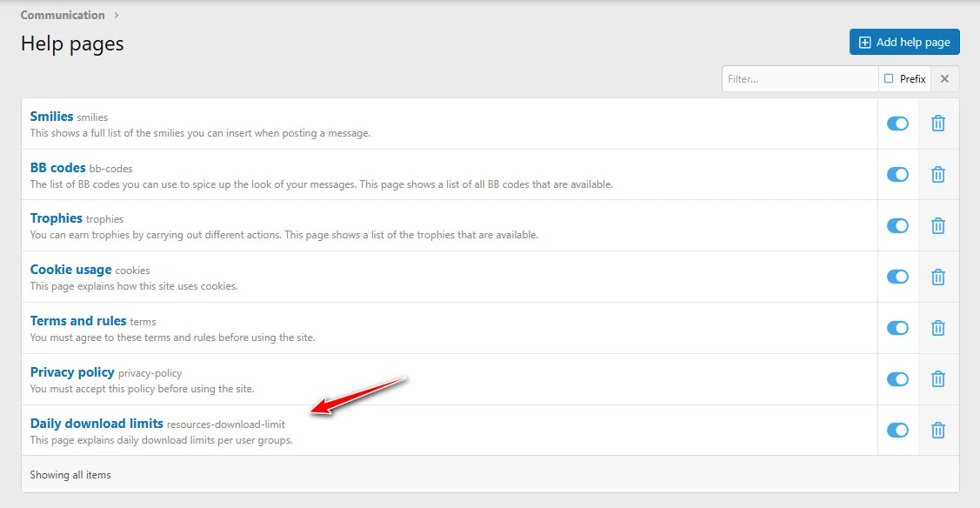Viewport: 980px width, 508px height.
Task: Toggle the BB codes page switch
Action: (897, 175)
